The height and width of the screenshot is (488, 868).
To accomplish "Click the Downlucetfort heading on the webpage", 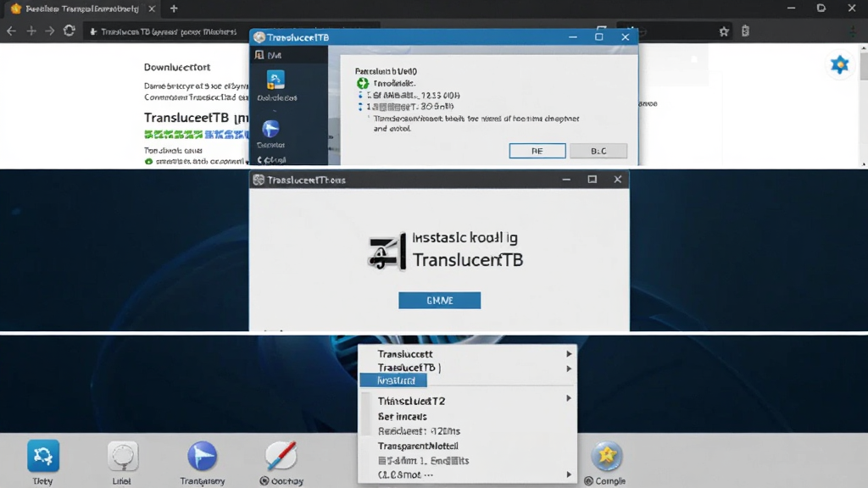I will [x=177, y=67].
